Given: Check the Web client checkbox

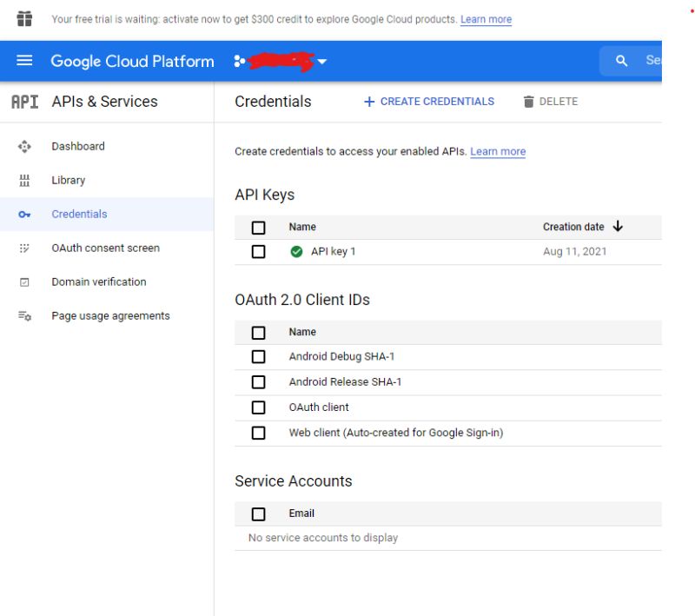Looking at the screenshot, I should click(258, 433).
